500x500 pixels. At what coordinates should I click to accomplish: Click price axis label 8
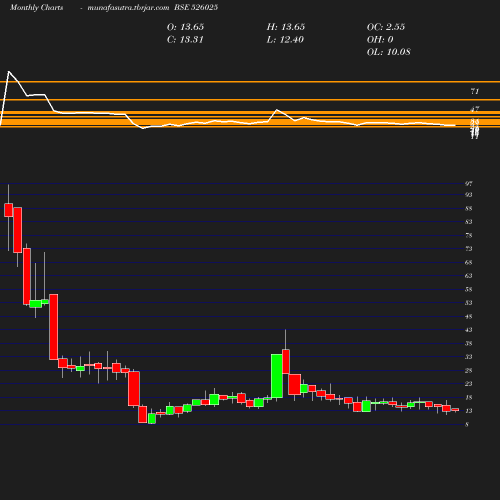(x=467, y=424)
